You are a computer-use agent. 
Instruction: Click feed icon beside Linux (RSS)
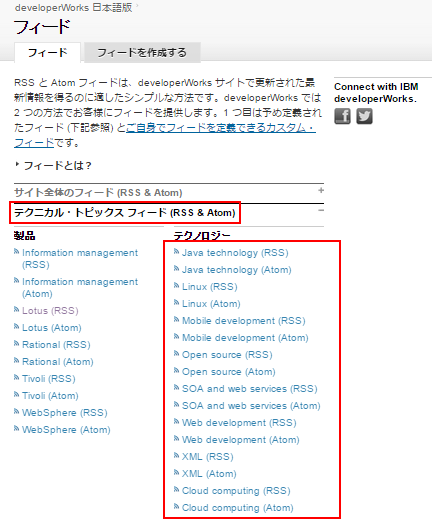[x=176, y=286]
